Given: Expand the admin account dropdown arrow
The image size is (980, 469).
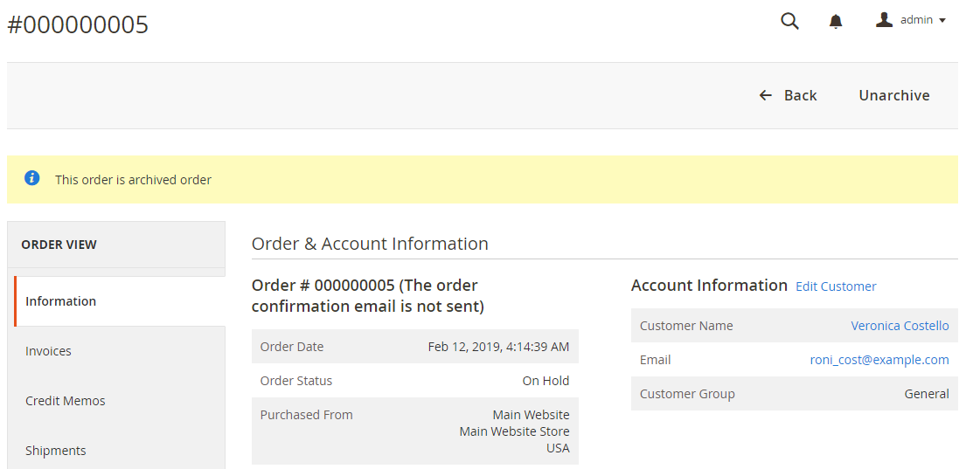Looking at the screenshot, I should point(942,20).
